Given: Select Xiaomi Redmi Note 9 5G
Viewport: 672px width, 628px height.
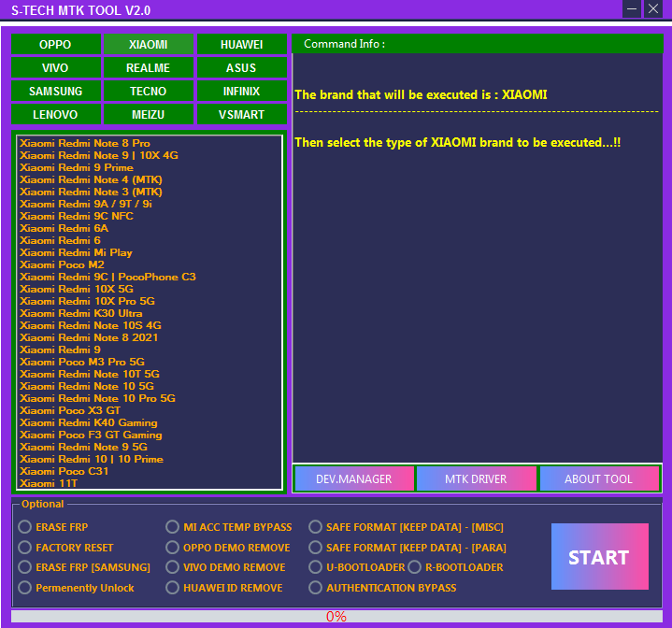Looking at the screenshot, I should point(150,447).
